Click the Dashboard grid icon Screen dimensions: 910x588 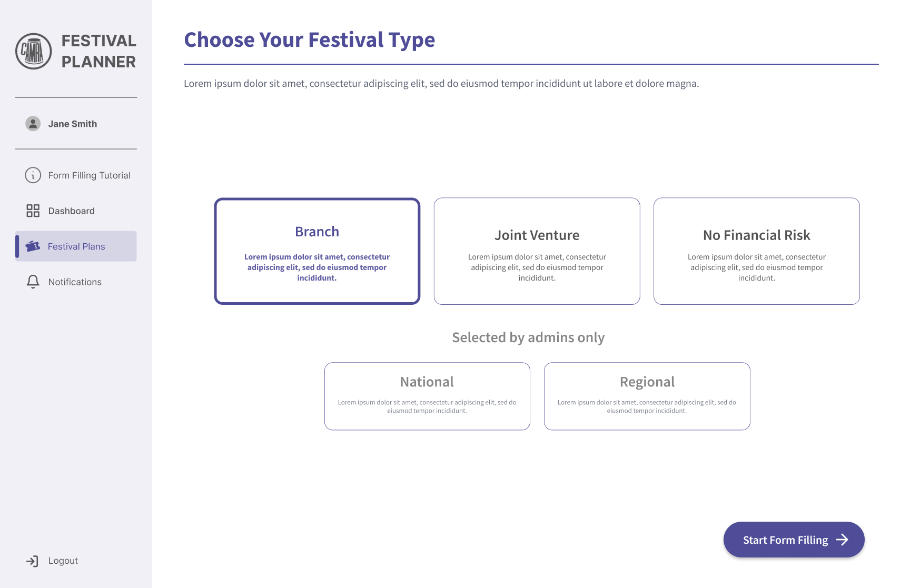click(x=33, y=211)
